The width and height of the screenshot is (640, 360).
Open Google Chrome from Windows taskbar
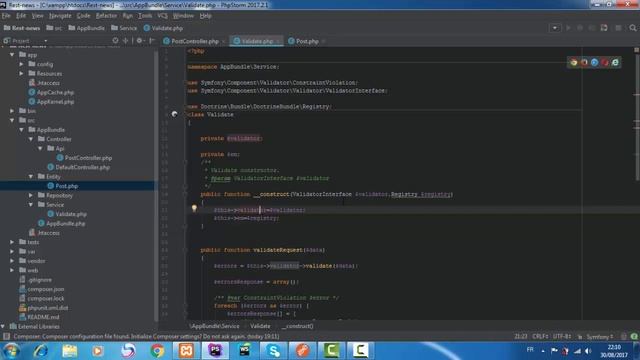(157, 351)
